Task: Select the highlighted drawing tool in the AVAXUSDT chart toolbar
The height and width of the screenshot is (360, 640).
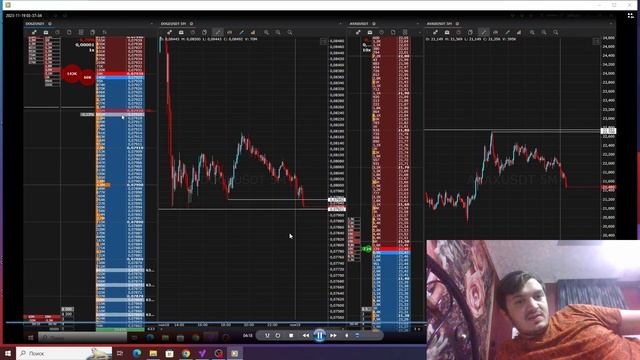Action: pyautogui.click(x=484, y=32)
